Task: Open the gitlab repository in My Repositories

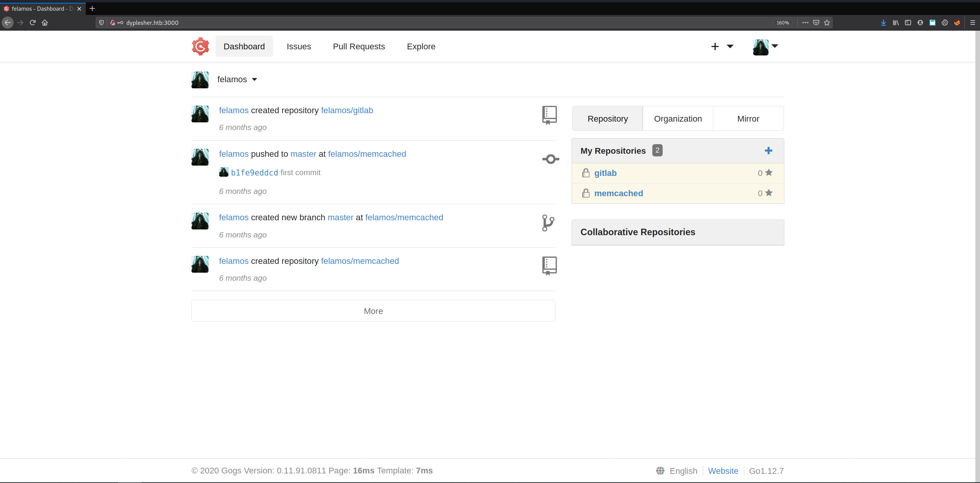Action: point(605,173)
